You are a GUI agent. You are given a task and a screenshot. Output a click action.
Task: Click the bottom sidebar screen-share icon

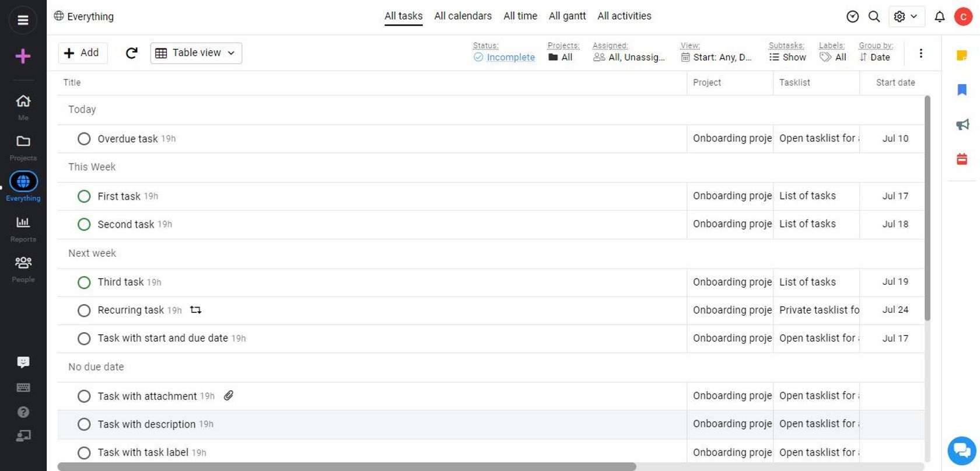23,436
